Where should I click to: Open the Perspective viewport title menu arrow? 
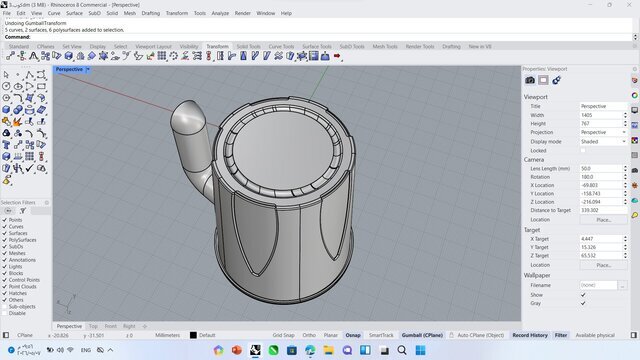click(x=88, y=69)
